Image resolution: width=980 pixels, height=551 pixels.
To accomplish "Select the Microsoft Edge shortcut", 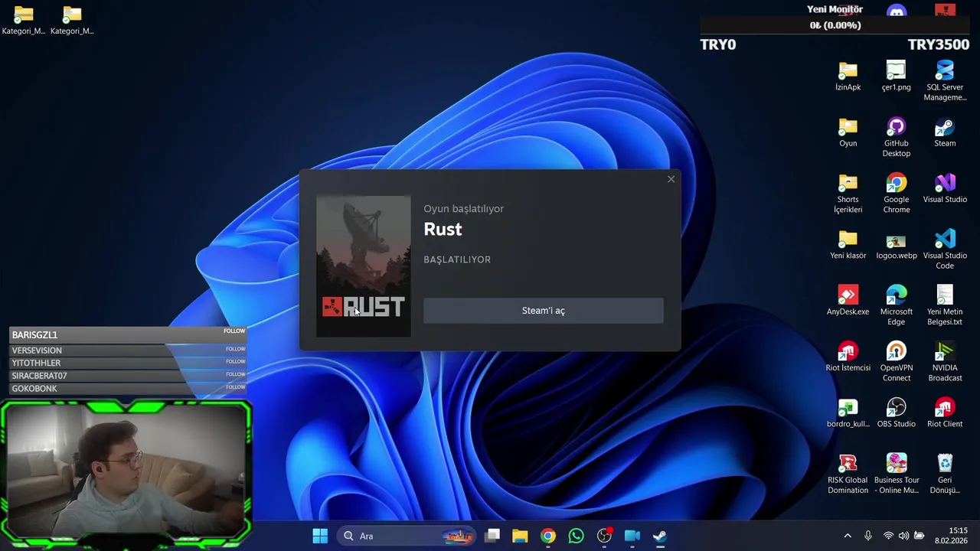I will tap(896, 305).
